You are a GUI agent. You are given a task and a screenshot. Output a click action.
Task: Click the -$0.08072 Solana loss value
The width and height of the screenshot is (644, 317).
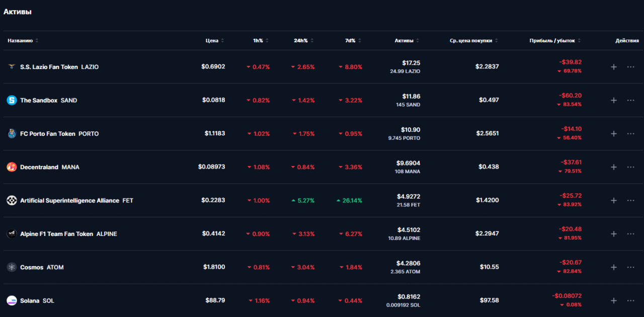click(567, 296)
